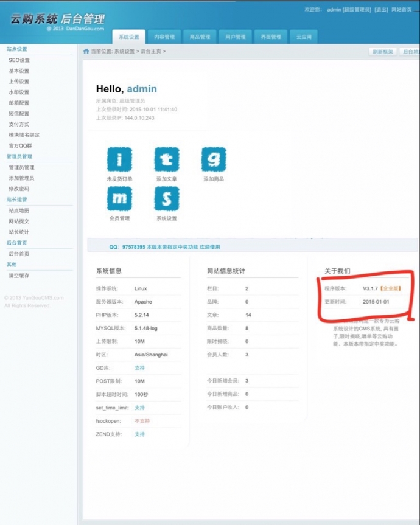Viewport: 420px width, 525px height.
Task: Click the update date 2015-01-01
Action: pyautogui.click(x=376, y=302)
